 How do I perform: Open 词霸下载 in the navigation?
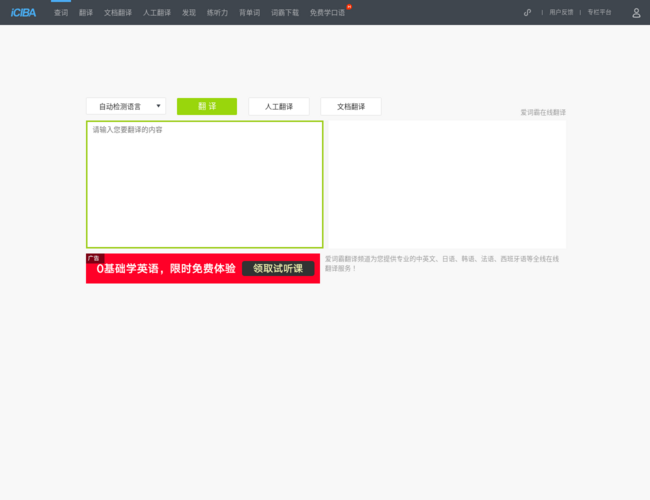(285, 13)
